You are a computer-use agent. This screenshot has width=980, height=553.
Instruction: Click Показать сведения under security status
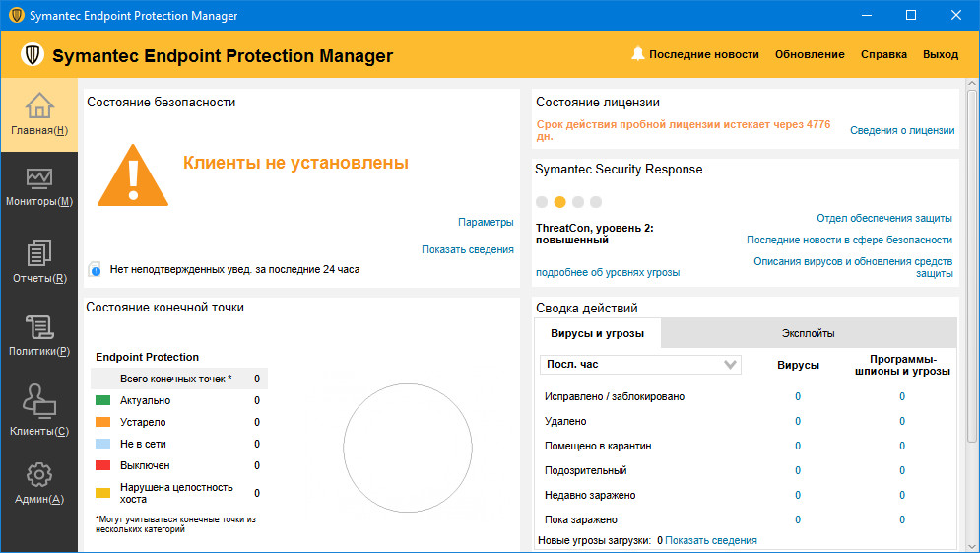[468, 249]
